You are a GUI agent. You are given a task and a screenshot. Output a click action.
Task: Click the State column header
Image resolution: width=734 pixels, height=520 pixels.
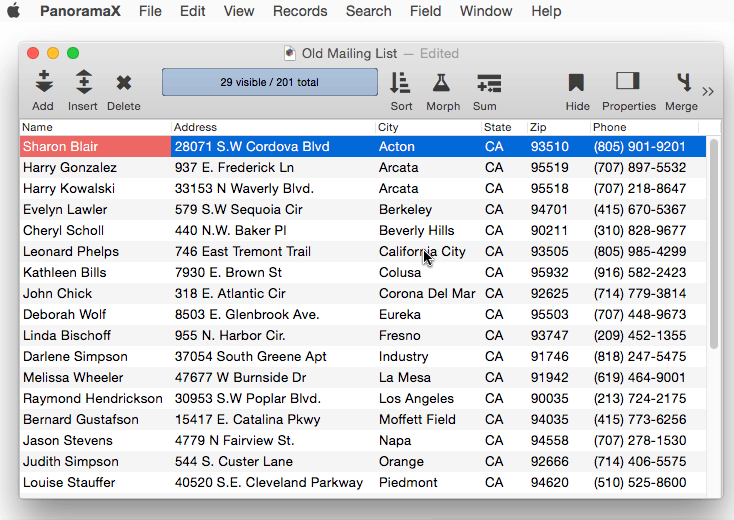[504, 127]
